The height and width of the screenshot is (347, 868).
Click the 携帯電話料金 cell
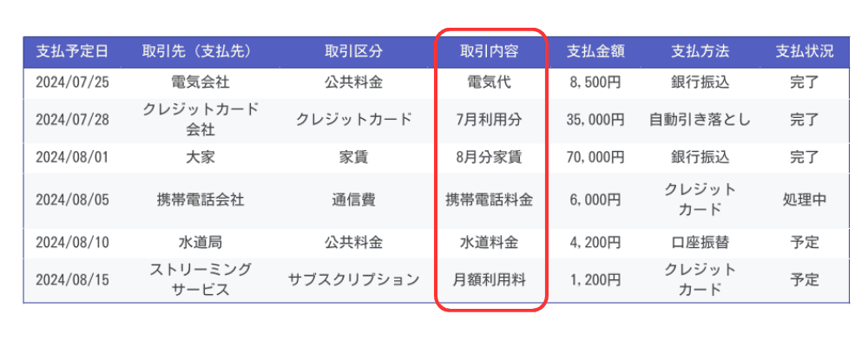pos(489,200)
